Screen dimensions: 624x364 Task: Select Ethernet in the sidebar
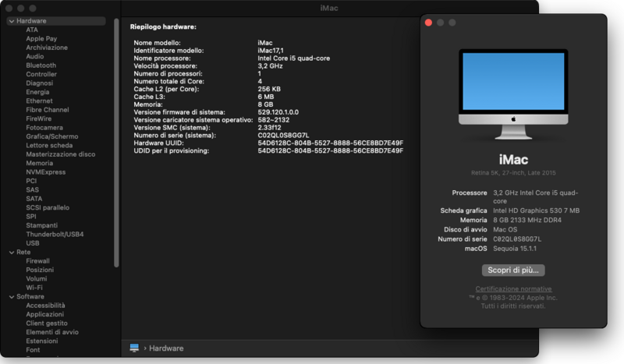tap(39, 101)
